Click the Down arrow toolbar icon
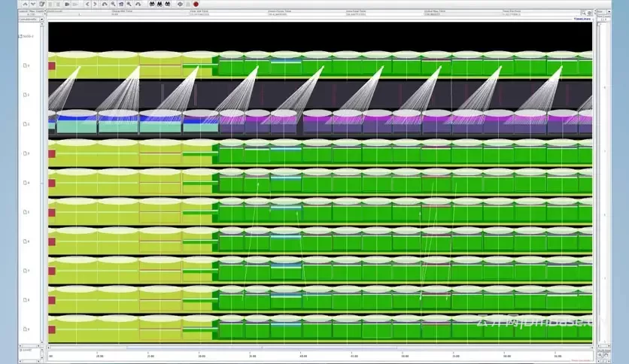629x364 pixels. [x=33, y=4]
